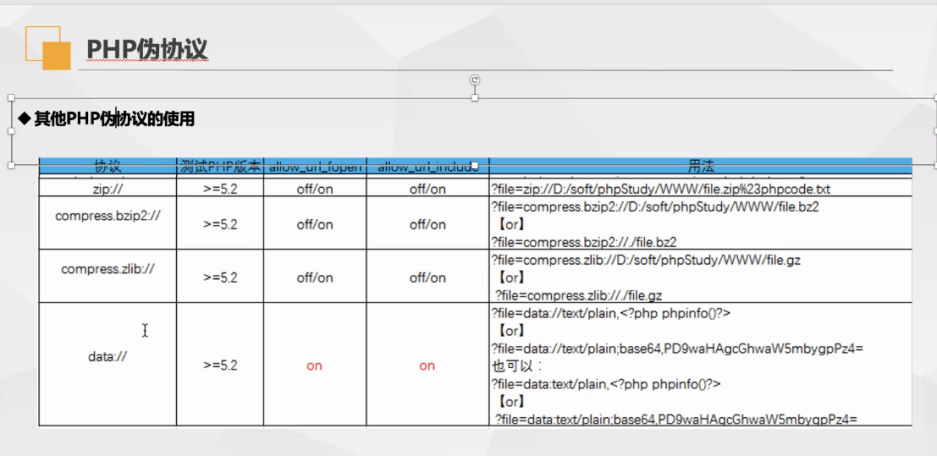Click the >=5.2 cell in data:// row
The width and height of the screenshot is (937, 456).
(220, 366)
